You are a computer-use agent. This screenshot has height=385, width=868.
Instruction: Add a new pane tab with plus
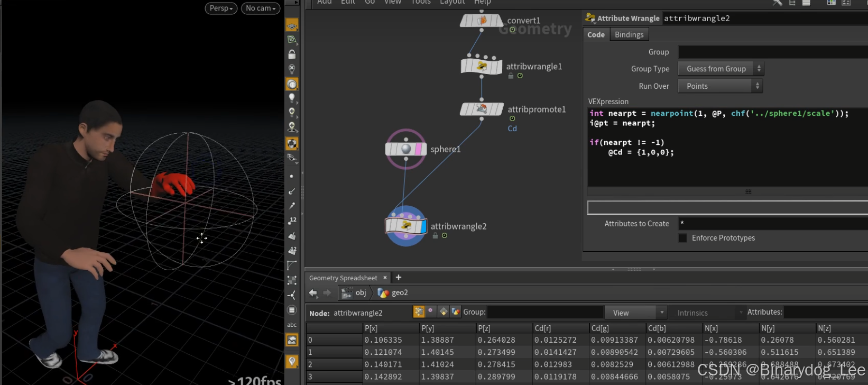pyautogui.click(x=399, y=277)
